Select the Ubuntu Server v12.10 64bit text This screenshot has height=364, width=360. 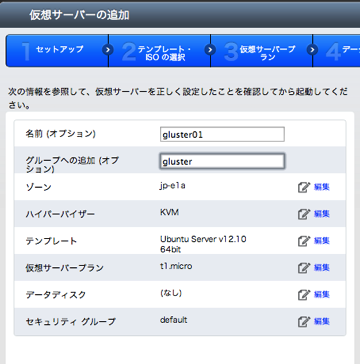click(203, 244)
